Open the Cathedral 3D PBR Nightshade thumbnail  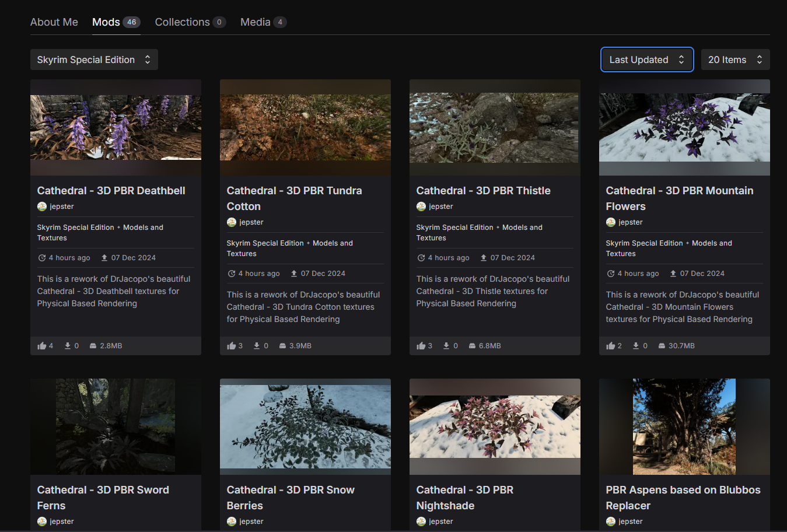coord(495,426)
